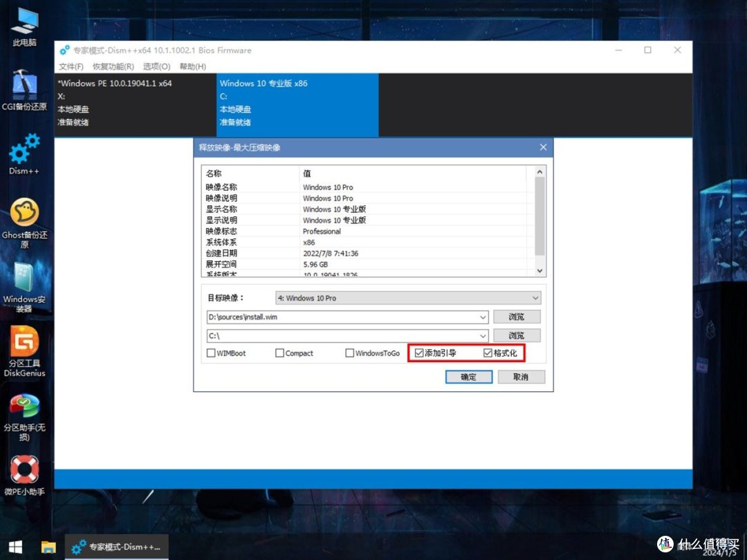
Task: Open the 帮助(H) menu
Action: pyautogui.click(x=193, y=66)
